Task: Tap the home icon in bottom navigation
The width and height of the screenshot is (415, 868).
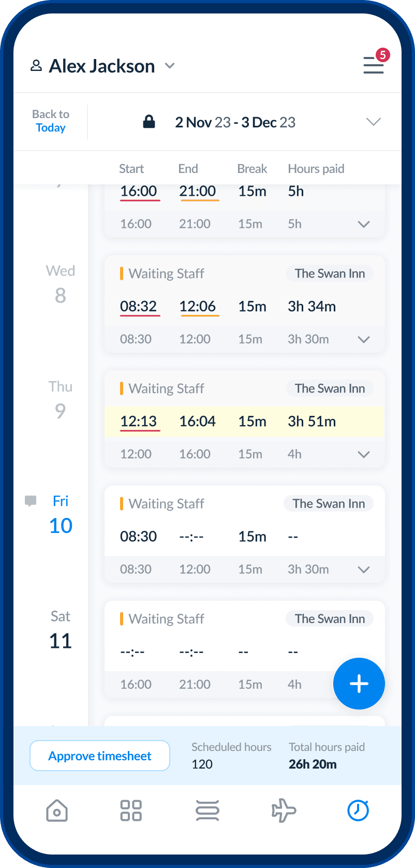Action: click(x=57, y=811)
